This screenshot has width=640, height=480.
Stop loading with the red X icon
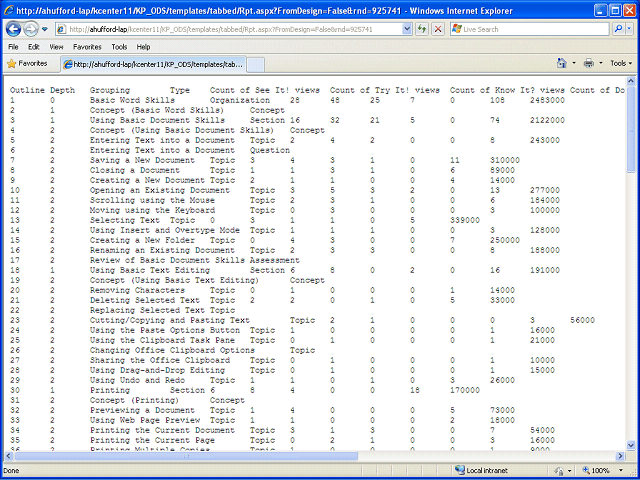coord(438,29)
